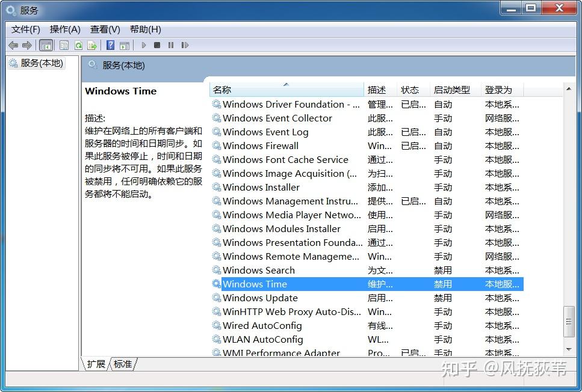Click the Start Service play icon

tap(144, 45)
